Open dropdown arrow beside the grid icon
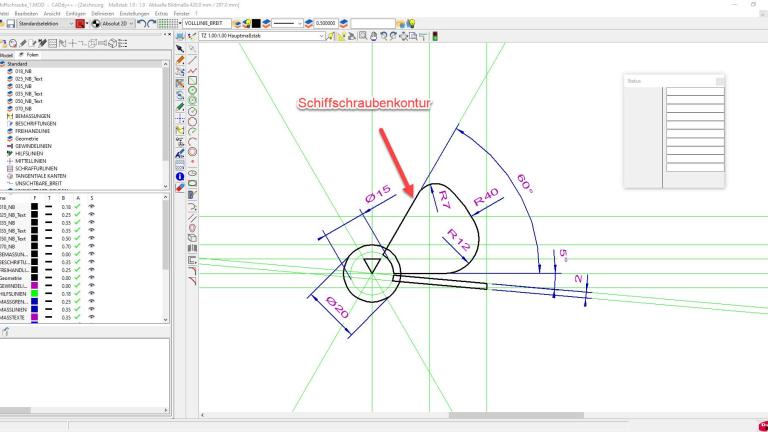The image size is (768, 432). coord(180,24)
